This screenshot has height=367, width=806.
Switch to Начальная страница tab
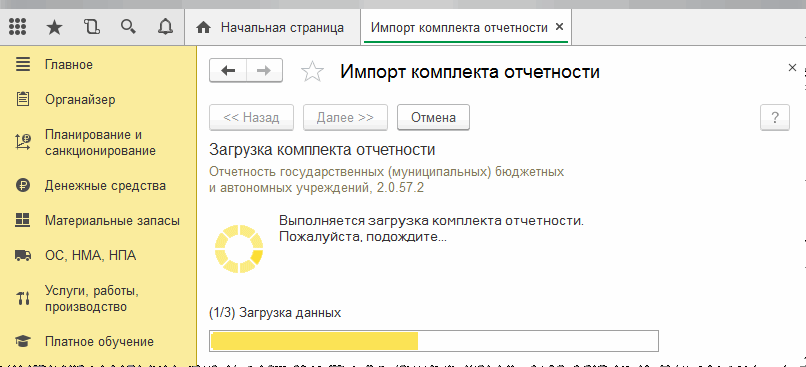point(271,27)
